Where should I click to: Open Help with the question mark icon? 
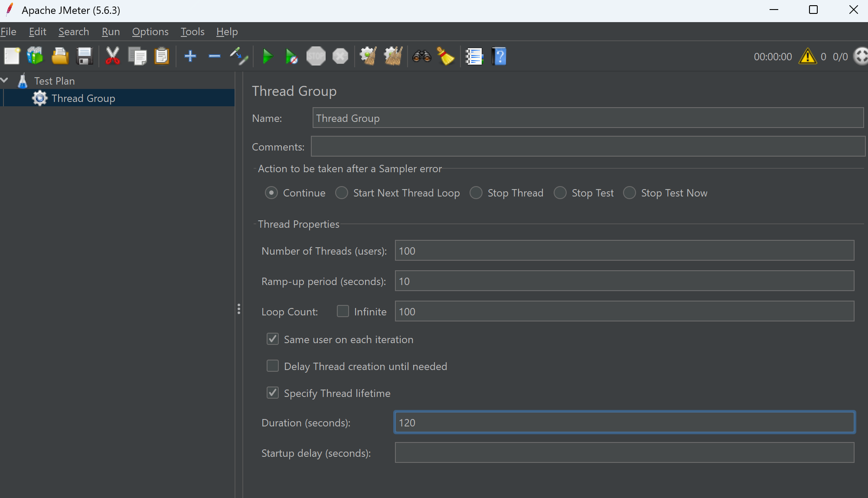499,56
